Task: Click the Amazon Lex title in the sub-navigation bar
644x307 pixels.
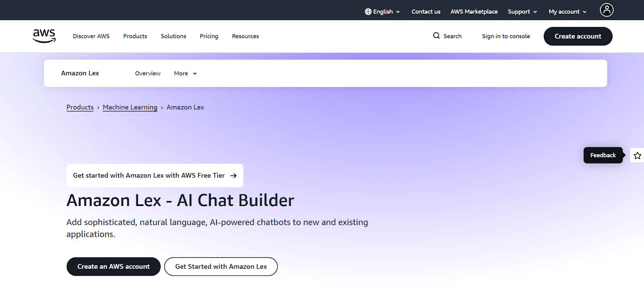Action: coord(80,73)
